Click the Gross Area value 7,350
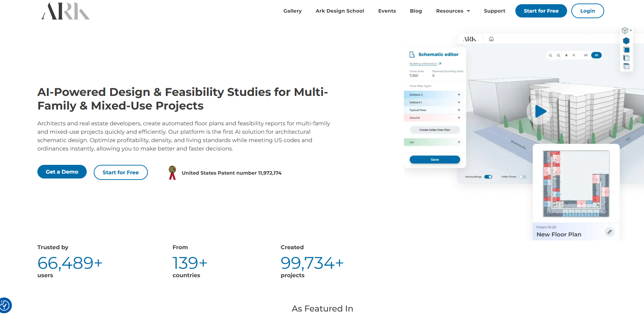 pyautogui.click(x=414, y=76)
